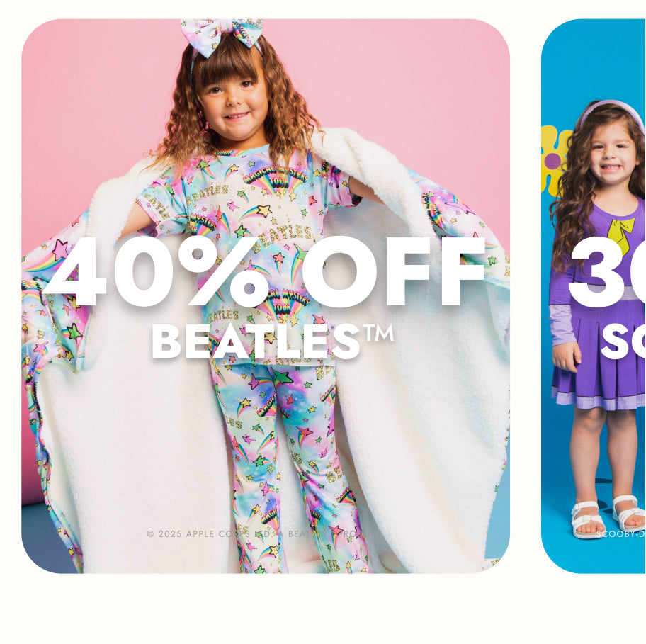Select the BEATLES™ collection label
This screenshot has height=644, width=646.
click(272, 341)
